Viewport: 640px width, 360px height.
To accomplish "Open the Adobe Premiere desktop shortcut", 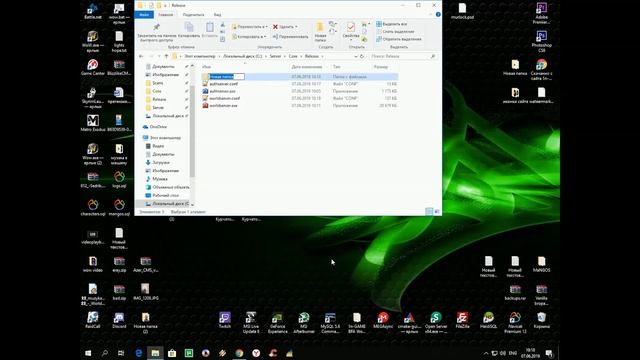I will point(541,13).
